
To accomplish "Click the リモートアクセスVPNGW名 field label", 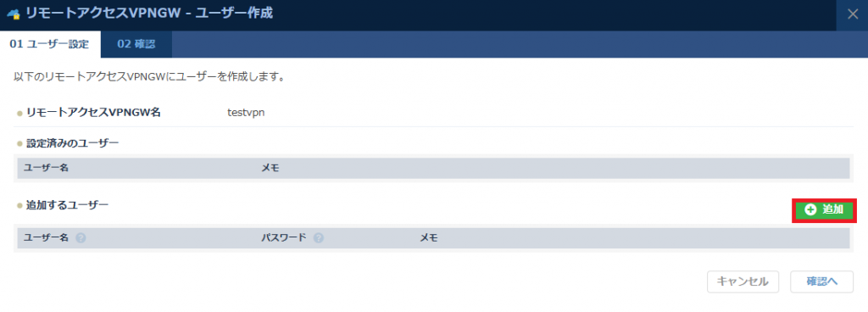I will [93, 112].
